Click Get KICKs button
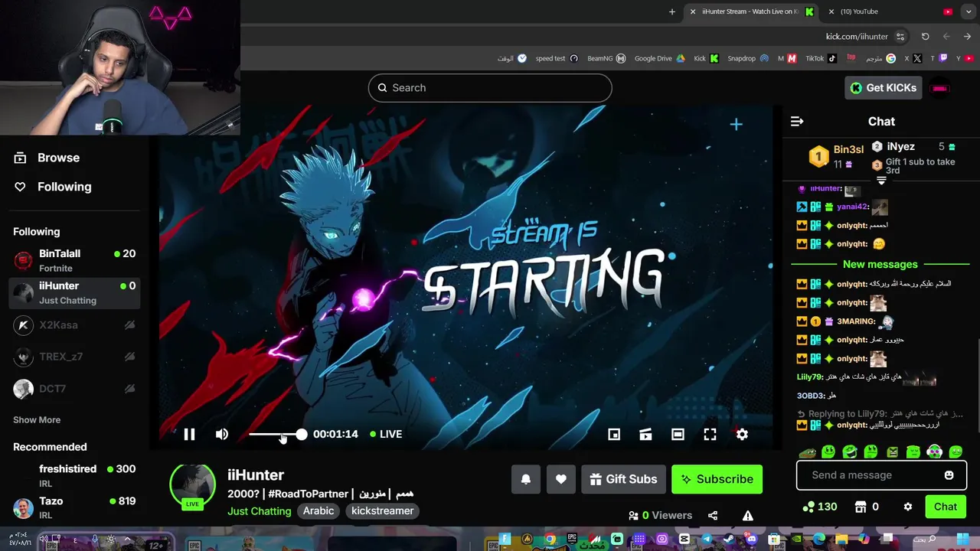Screen dimensions: 980x551 (883, 88)
